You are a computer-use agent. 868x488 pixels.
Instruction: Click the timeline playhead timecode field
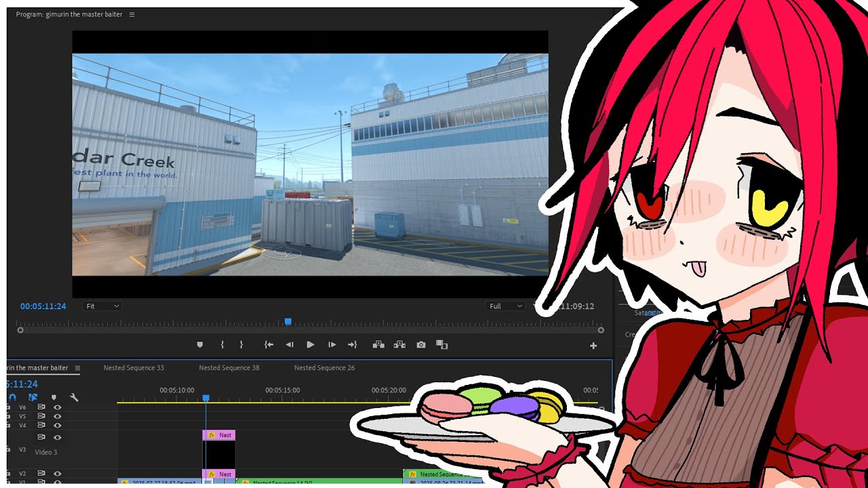coord(22,384)
